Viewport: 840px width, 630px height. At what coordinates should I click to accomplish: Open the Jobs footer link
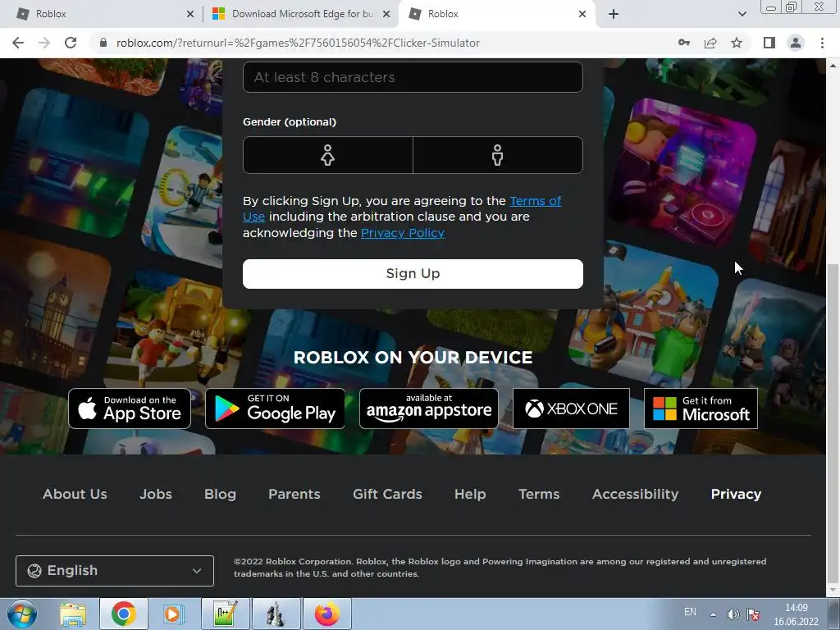coord(156,494)
